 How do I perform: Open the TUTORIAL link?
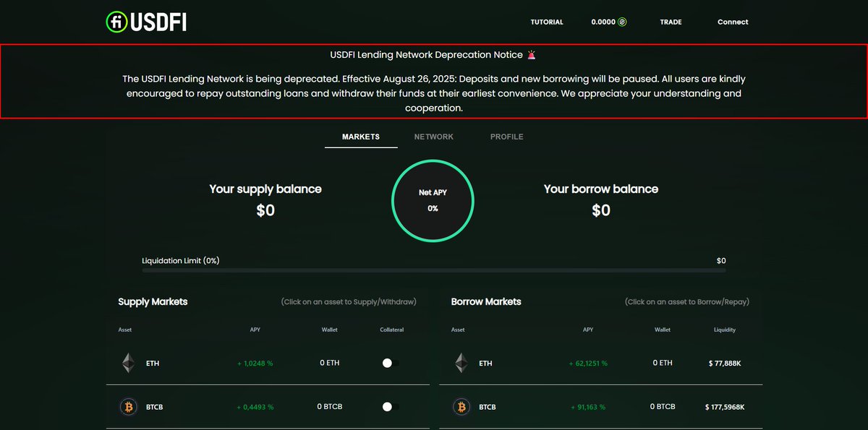tap(547, 22)
